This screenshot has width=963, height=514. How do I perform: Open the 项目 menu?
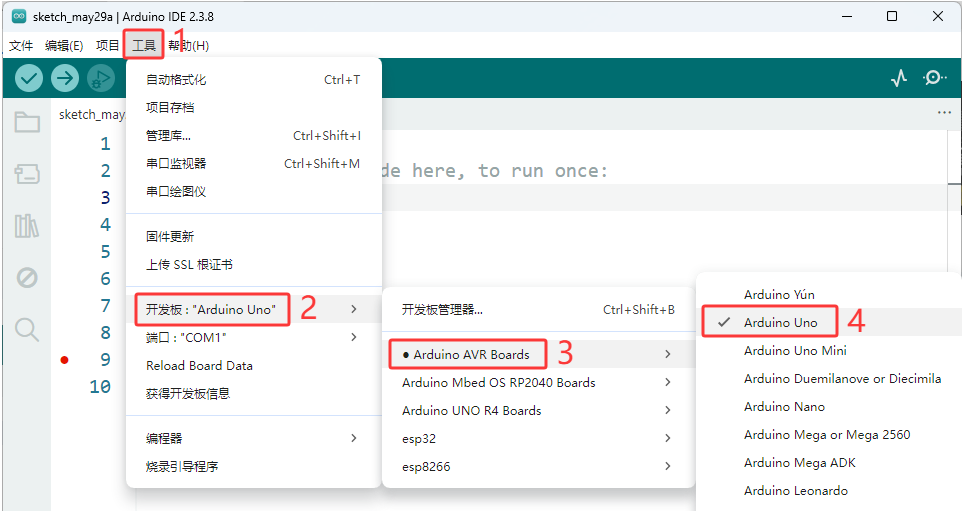point(107,45)
